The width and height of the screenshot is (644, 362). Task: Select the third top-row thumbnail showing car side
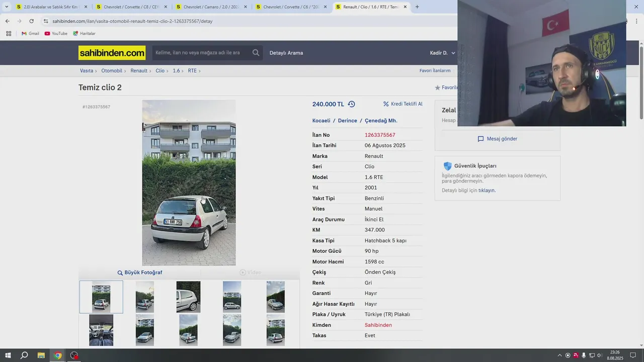tap(188, 297)
